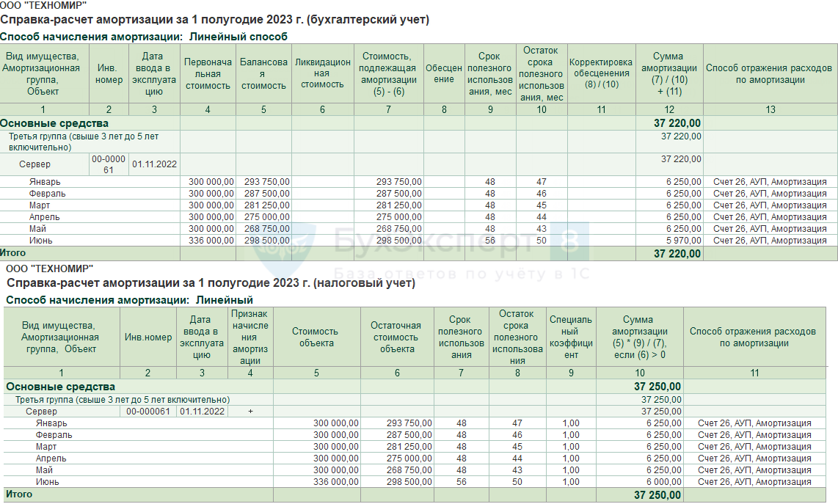This screenshot has width=838, height=504.
Task: Click the 'Остаточная стоимость объекта' column header
Action: (x=396, y=337)
